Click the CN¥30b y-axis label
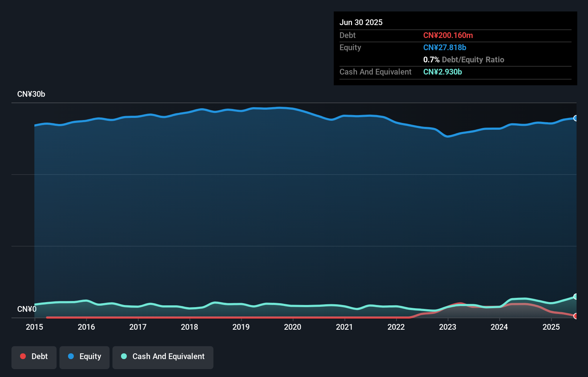 (x=31, y=94)
